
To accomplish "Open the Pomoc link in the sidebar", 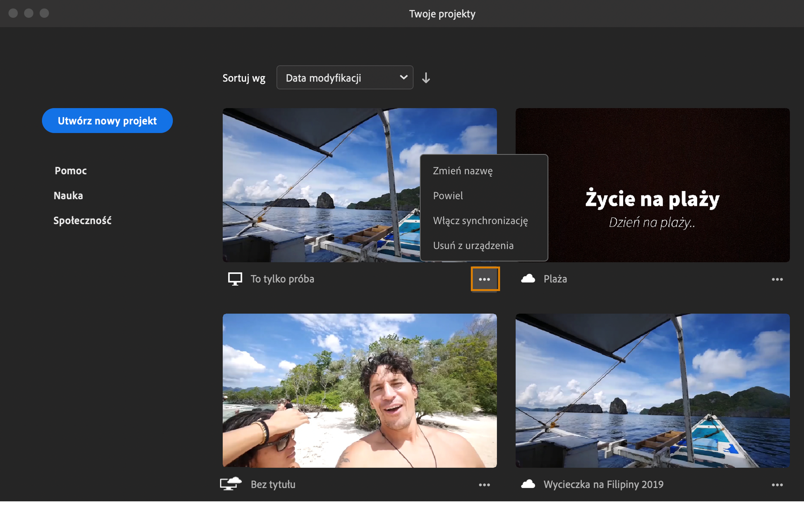I will tap(71, 171).
